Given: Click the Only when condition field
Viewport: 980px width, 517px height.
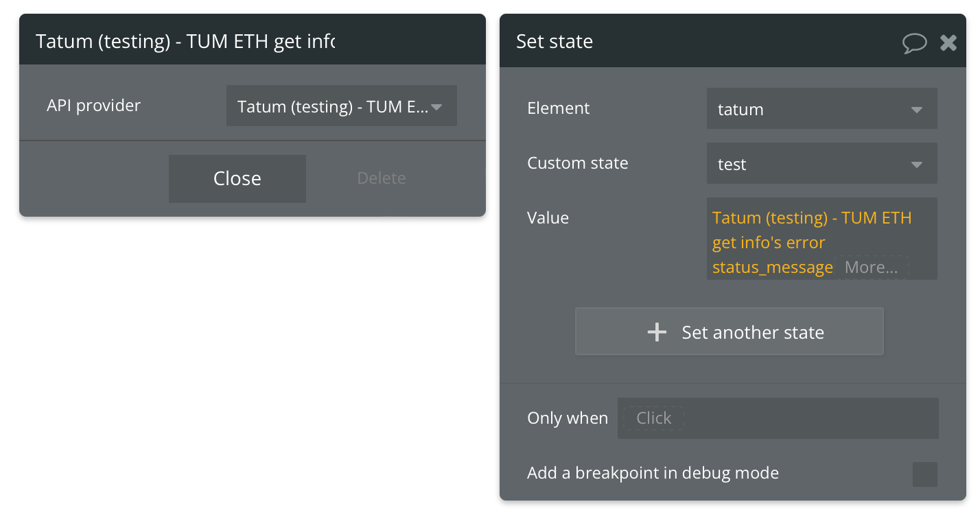Looking at the screenshot, I should point(778,418).
